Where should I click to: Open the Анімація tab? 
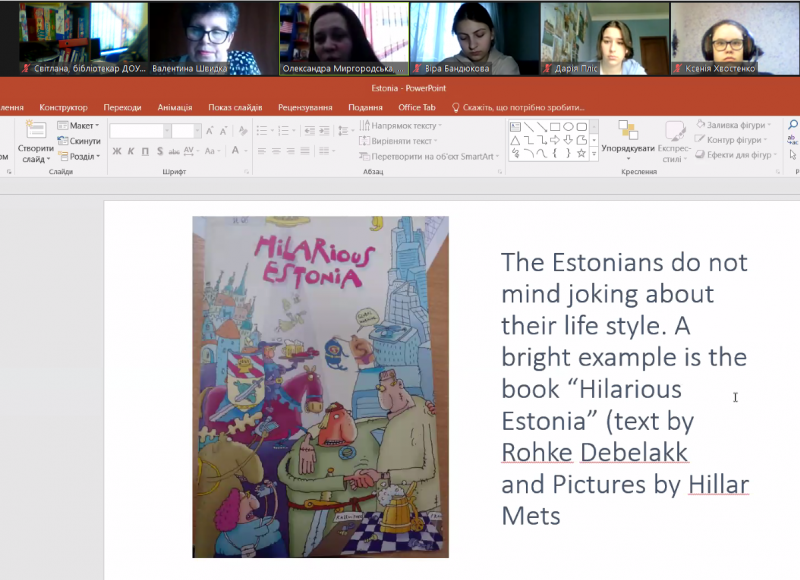coord(175,108)
